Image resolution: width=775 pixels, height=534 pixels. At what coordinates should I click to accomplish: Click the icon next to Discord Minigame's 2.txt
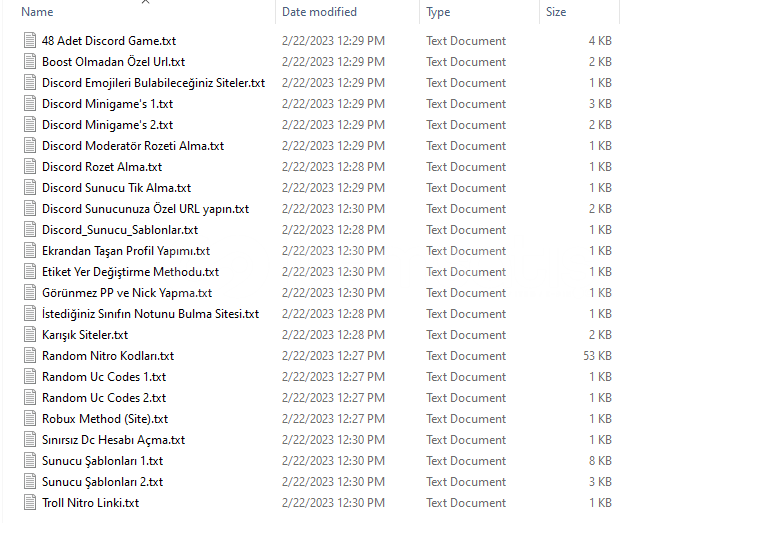pyautogui.click(x=30, y=125)
